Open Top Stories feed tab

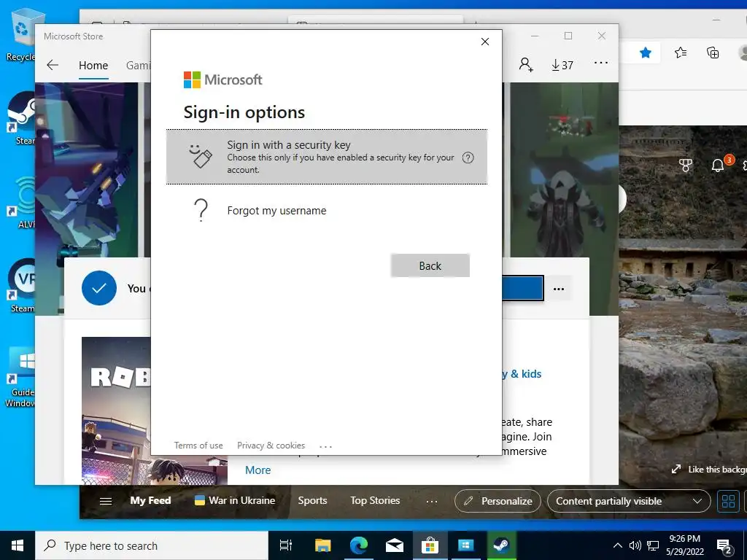coord(375,500)
